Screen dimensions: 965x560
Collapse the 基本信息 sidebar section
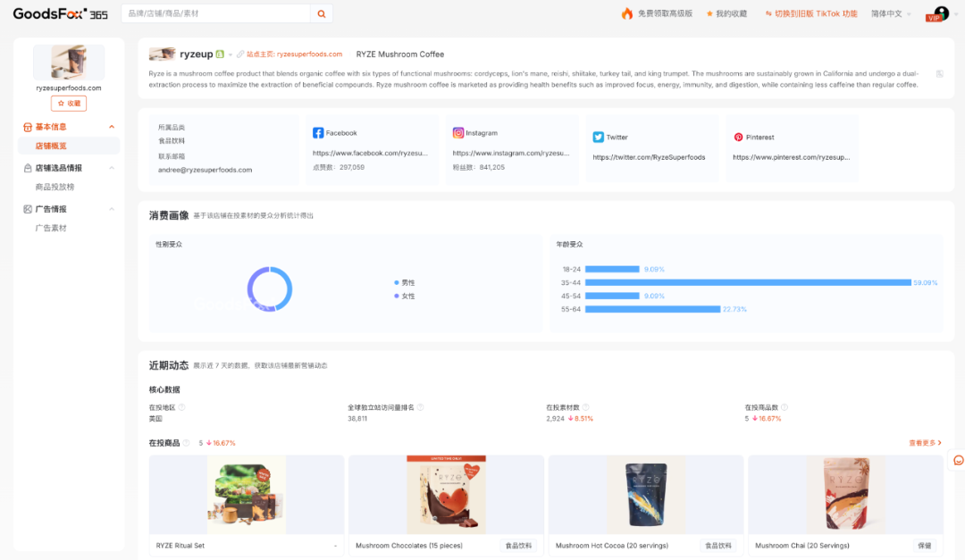[111, 127]
